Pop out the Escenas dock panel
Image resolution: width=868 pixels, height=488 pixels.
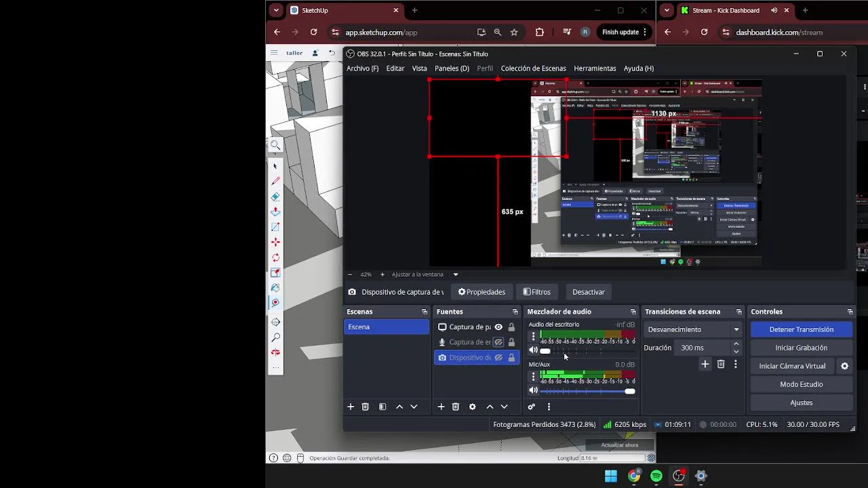425,312
